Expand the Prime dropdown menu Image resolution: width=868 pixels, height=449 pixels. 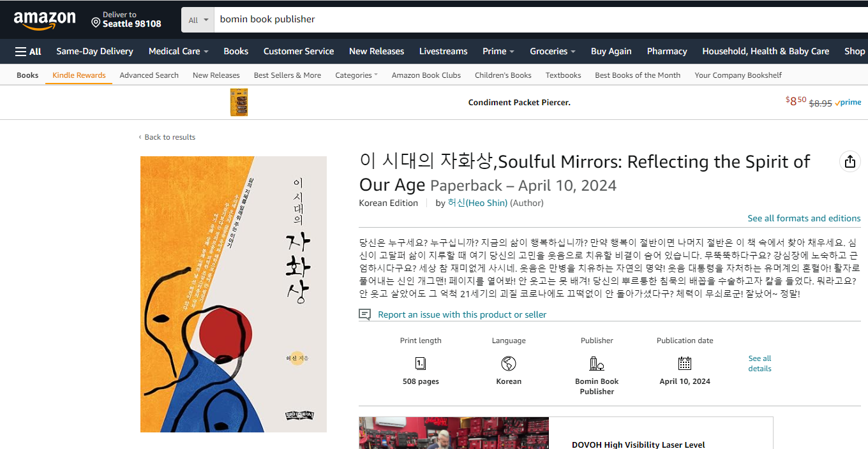click(x=498, y=52)
